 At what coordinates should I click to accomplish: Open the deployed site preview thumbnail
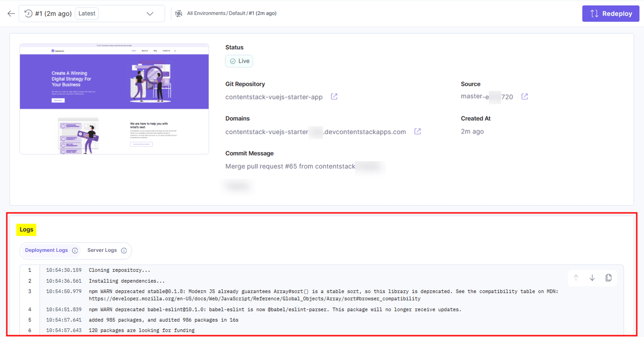click(114, 99)
